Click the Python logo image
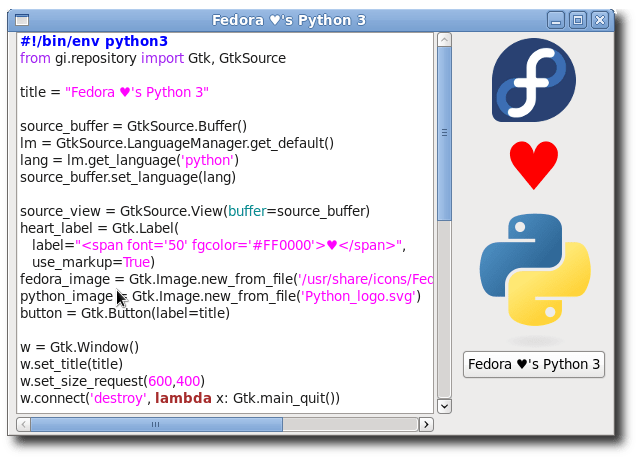The image size is (638, 459). tap(535, 270)
